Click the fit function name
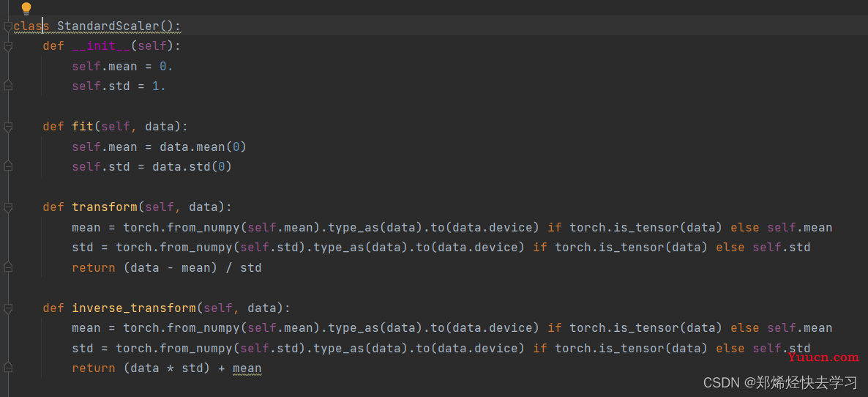Image resolution: width=868 pixels, height=397 pixels. coord(82,127)
